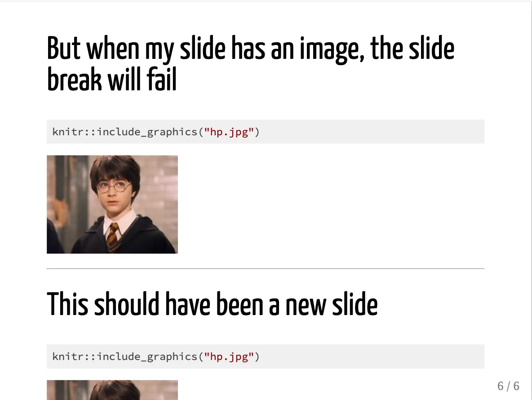Click the round glasses in the first photo

tap(114, 187)
